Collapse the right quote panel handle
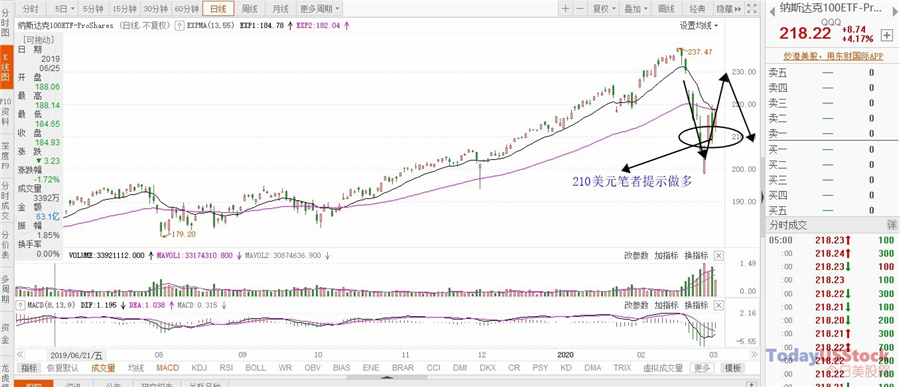The height and width of the screenshot is (387, 900). click(762, 197)
